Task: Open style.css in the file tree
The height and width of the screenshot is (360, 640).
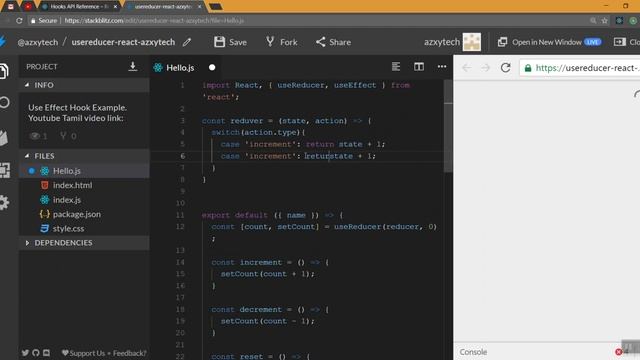Action: pos(84,229)
